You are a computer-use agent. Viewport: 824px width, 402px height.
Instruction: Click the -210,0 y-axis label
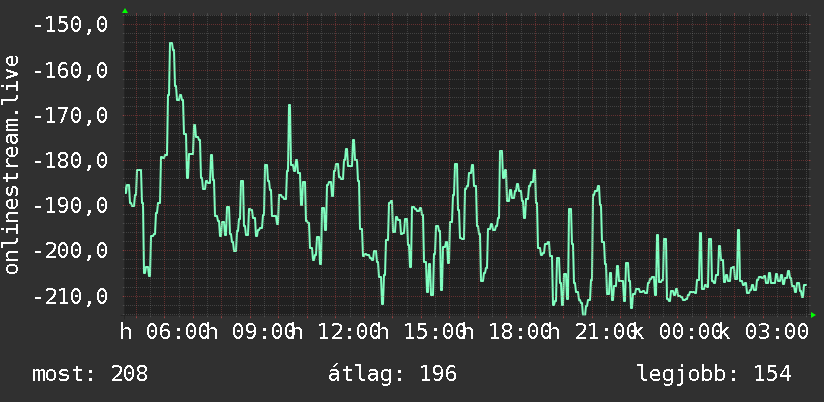[x=70, y=296]
